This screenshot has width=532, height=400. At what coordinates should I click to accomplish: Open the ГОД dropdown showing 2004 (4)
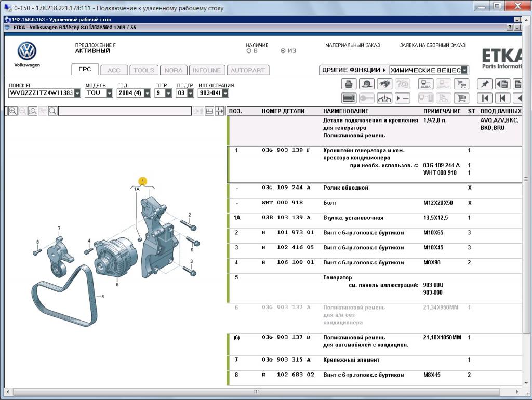147,93
